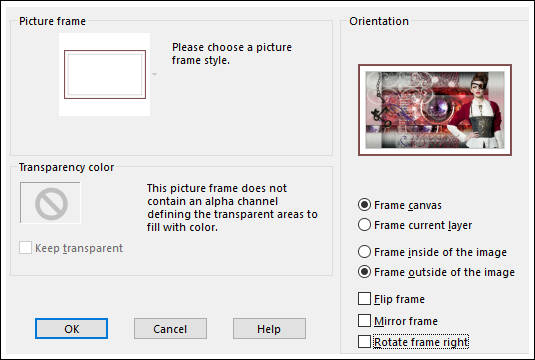Confirm the frame with the OK button
Image resolution: width=535 pixels, height=360 pixels.
[71, 329]
